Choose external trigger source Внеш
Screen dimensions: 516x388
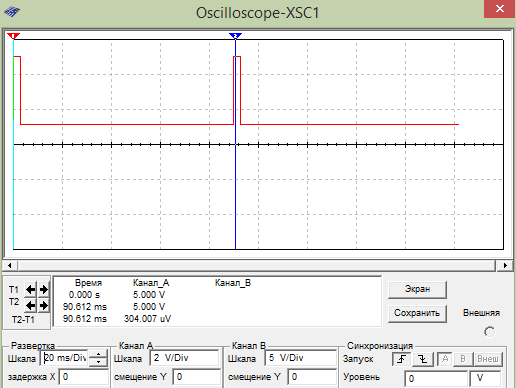[x=488, y=359]
